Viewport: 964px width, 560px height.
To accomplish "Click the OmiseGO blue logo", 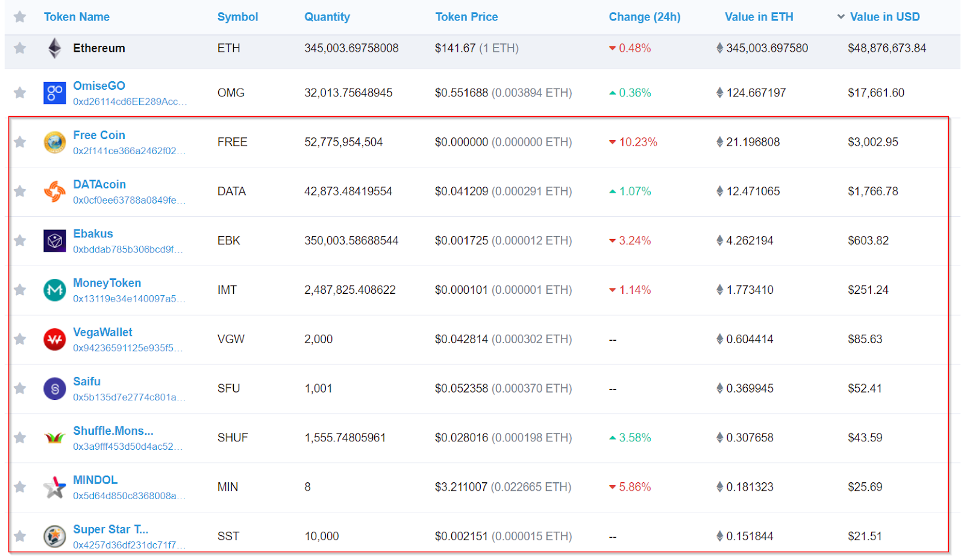I will pos(55,93).
